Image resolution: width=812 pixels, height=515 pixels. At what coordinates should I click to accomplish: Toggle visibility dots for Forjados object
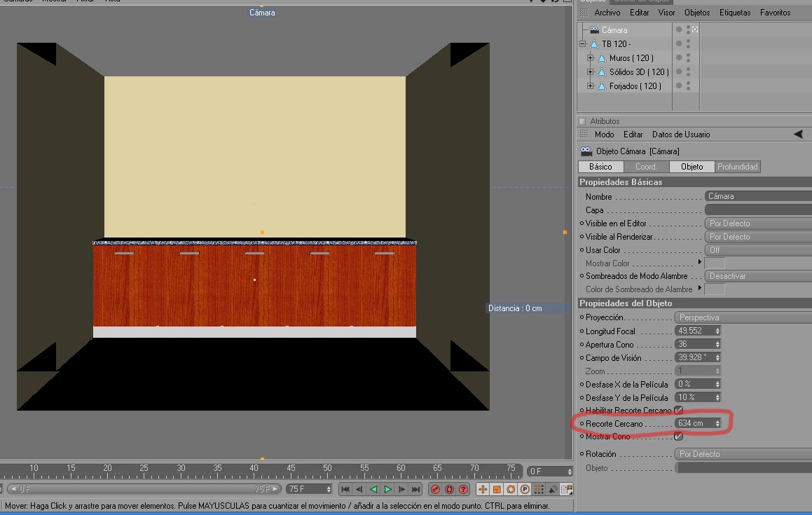click(688, 86)
